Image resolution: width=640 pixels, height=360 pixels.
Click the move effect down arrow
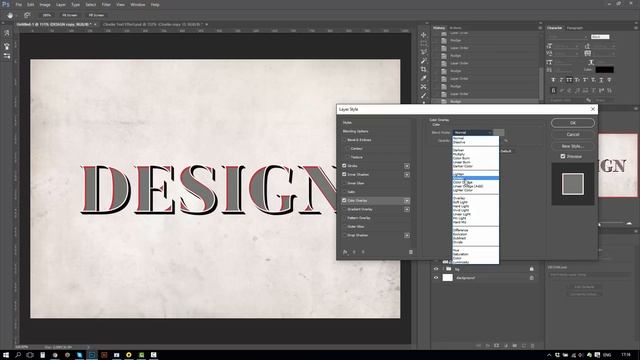click(363, 252)
